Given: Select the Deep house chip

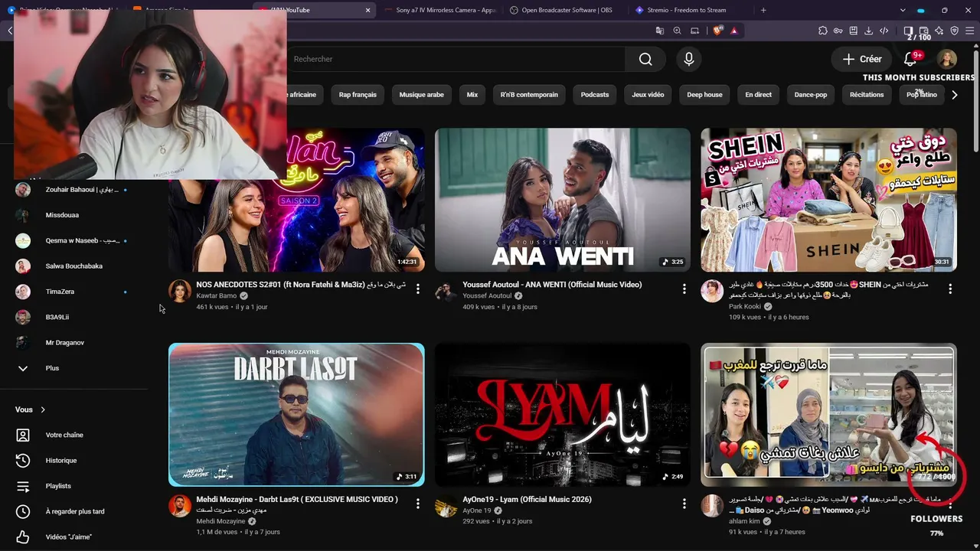Looking at the screenshot, I should [x=704, y=95].
